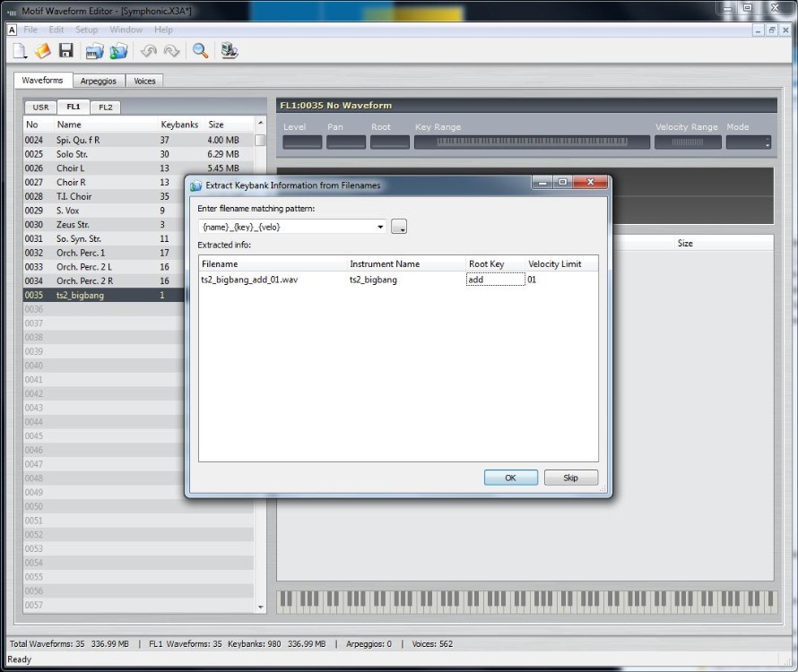Click the small button beside pattern field
798x672 pixels.
tap(399, 227)
